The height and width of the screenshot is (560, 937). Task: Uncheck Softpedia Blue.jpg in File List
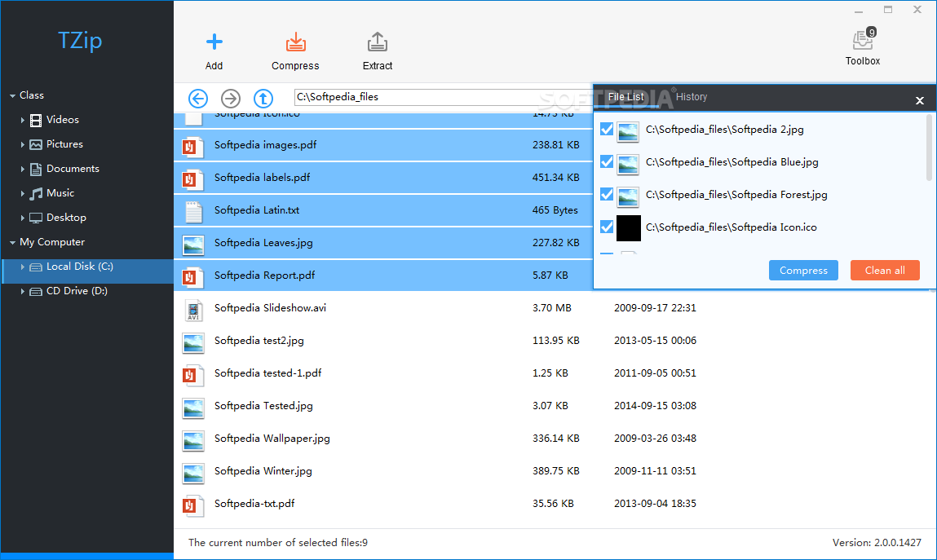(607, 161)
